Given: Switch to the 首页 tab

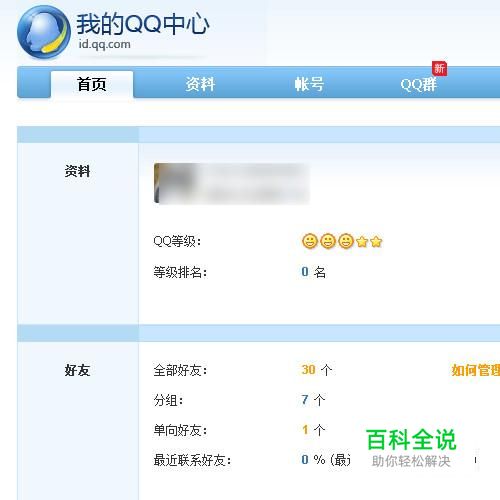Looking at the screenshot, I should click(x=92, y=84).
